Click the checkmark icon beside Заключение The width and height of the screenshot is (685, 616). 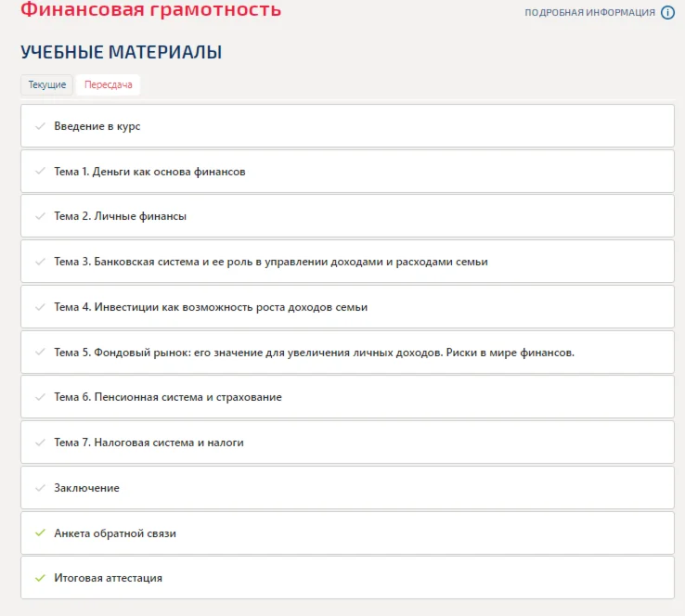tap(40, 488)
